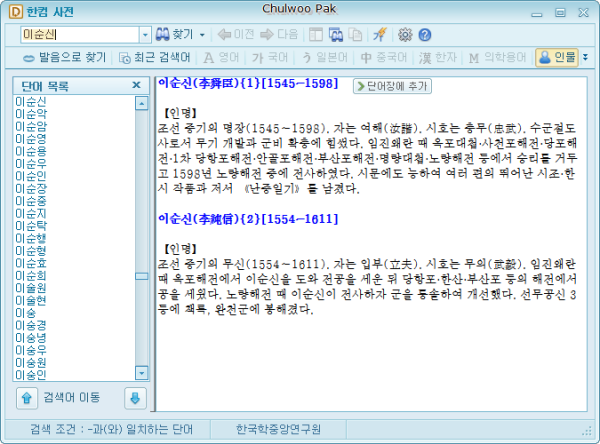Select 이술현 in the word list
This screenshot has height=444, width=600.
pyautogui.click(x=31, y=301)
